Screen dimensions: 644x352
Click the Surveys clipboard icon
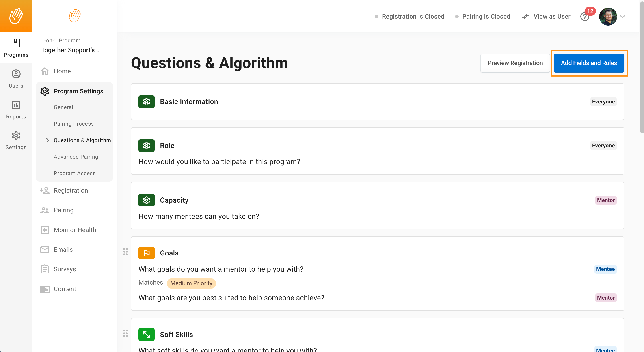(45, 269)
